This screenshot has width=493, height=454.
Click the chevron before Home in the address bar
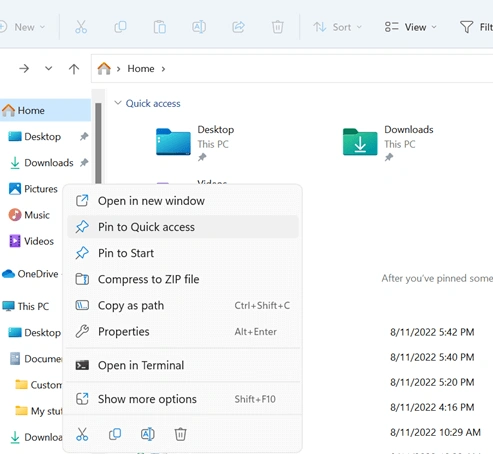(x=118, y=69)
